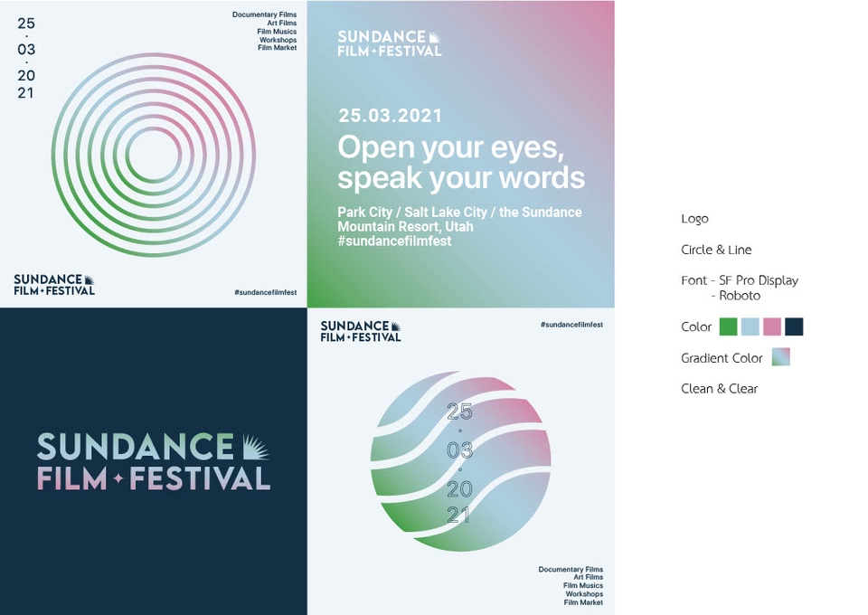Image resolution: width=868 pixels, height=615 pixels.
Task: Click 'Workshops' in the wavy circle poster
Action: [585, 594]
